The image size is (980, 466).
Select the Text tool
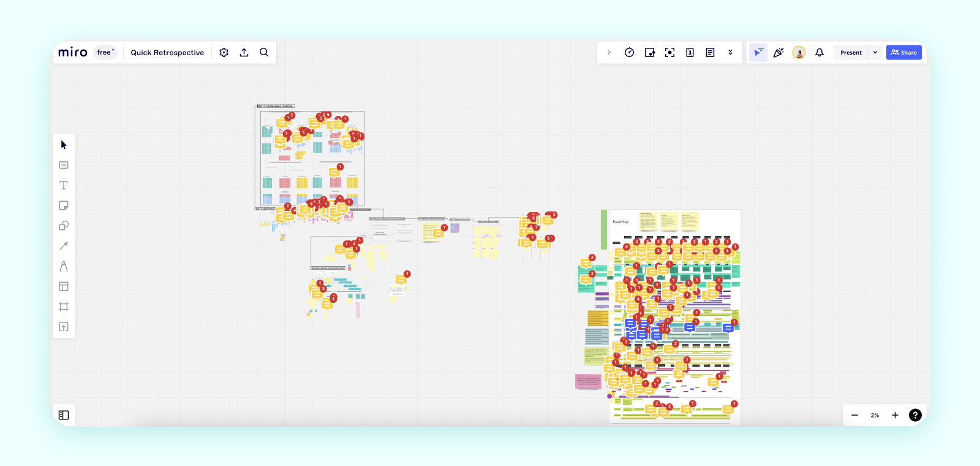pyautogui.click(x=64, y=185)
